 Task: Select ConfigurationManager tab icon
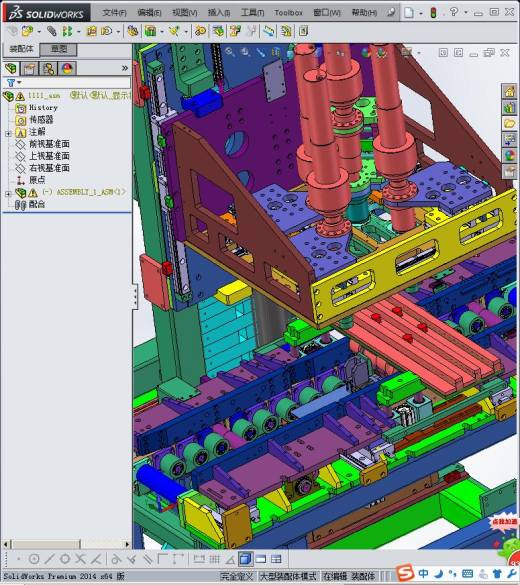coord(48,68)
